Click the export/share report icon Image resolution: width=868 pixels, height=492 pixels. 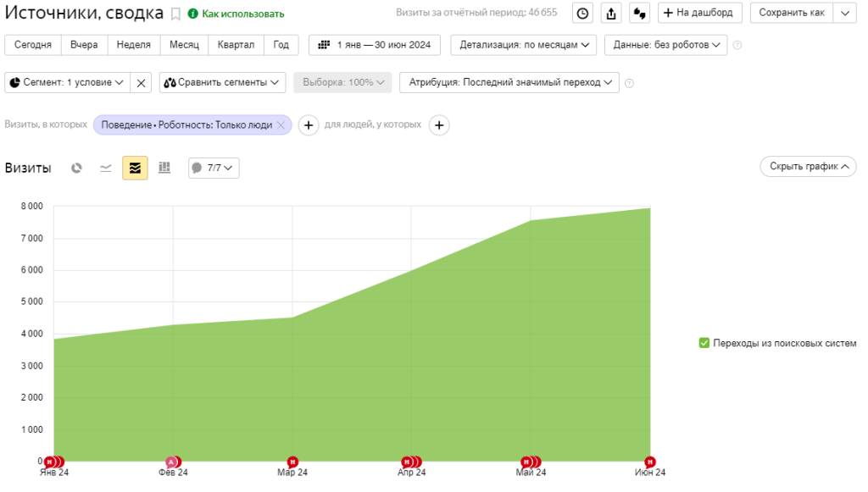(611, 13)
